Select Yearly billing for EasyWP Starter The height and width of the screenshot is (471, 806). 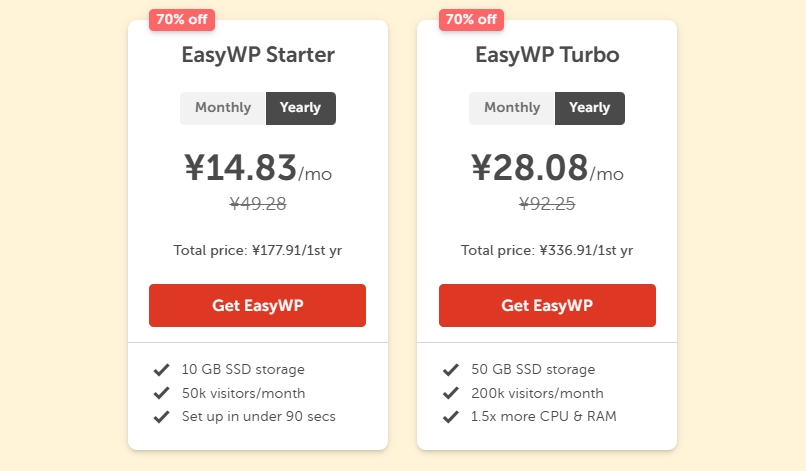click(300, 108)
